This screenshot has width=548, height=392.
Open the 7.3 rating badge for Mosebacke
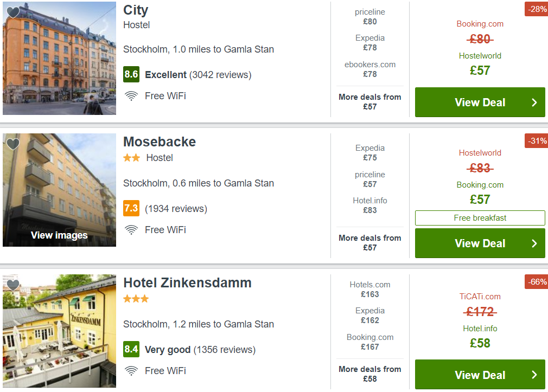131,208
